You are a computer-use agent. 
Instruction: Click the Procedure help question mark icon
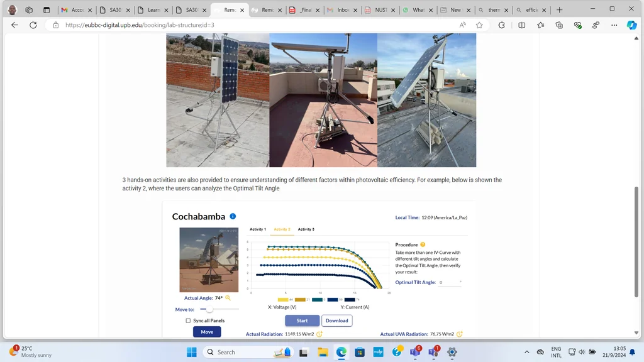click(x=421, y=244)
